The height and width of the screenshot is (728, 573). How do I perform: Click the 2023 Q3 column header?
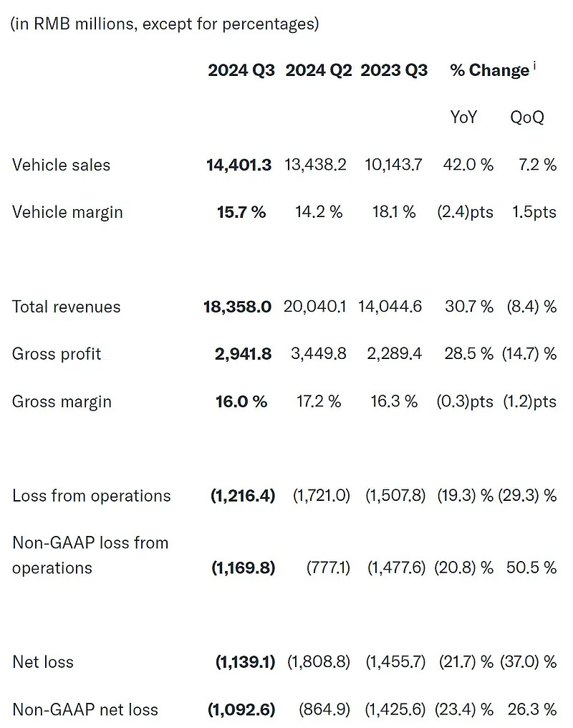click(x=394, y=70)
